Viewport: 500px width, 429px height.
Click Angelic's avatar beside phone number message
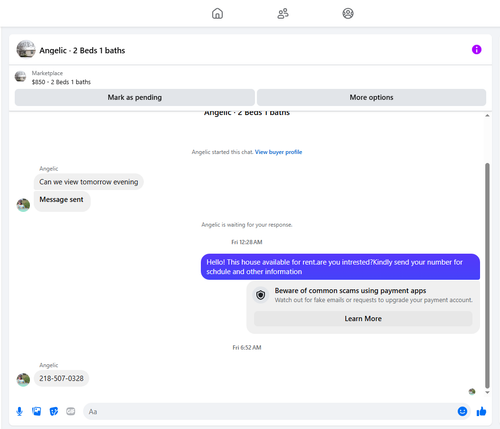[x=23, y=380]
